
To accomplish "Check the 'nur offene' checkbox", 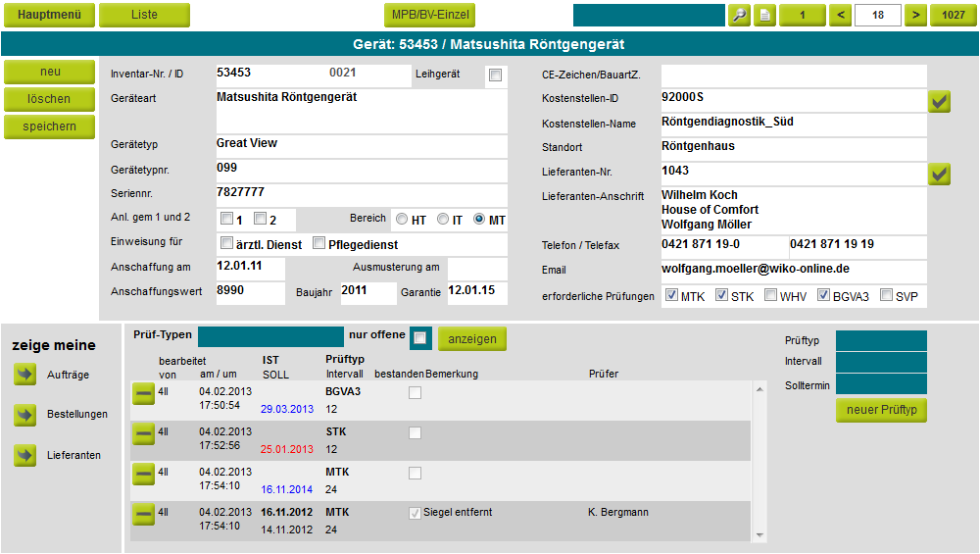I will click(419, 338).
